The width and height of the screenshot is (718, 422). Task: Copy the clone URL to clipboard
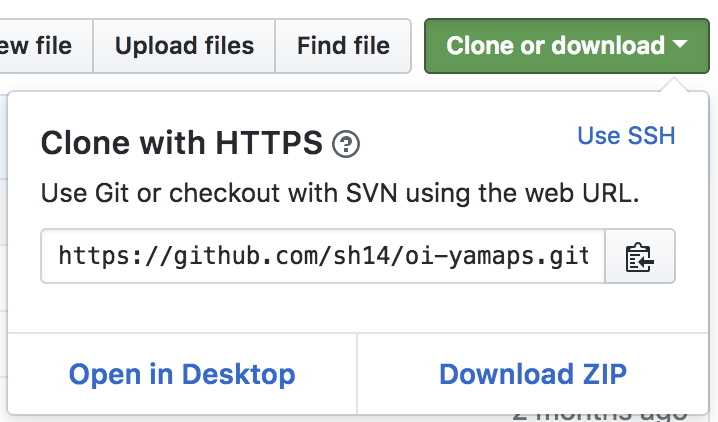click(x=640, y=256)
